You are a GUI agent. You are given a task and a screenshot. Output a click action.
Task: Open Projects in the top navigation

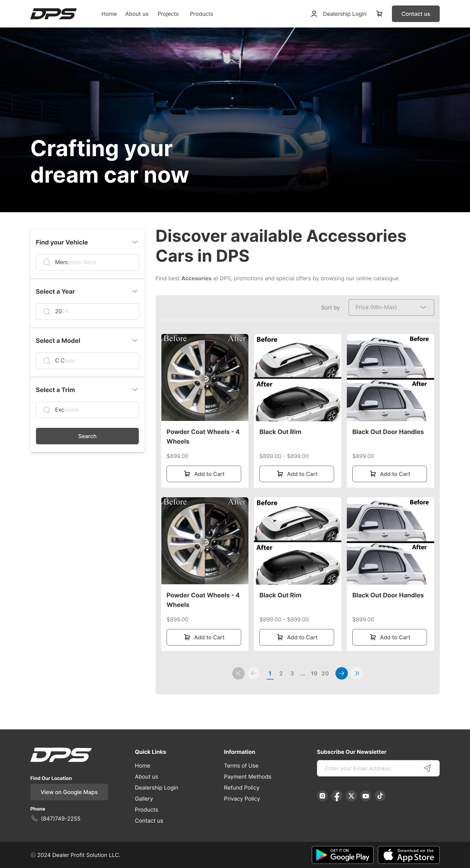coord(168,14)
